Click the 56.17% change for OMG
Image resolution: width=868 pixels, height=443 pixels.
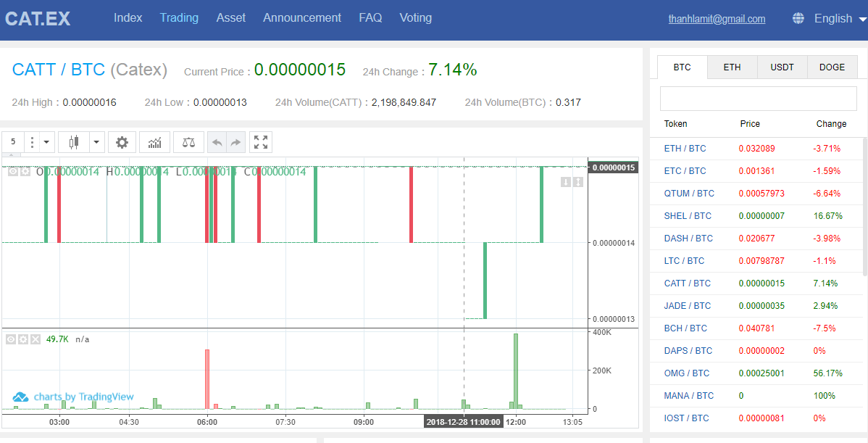coord(827,373)
